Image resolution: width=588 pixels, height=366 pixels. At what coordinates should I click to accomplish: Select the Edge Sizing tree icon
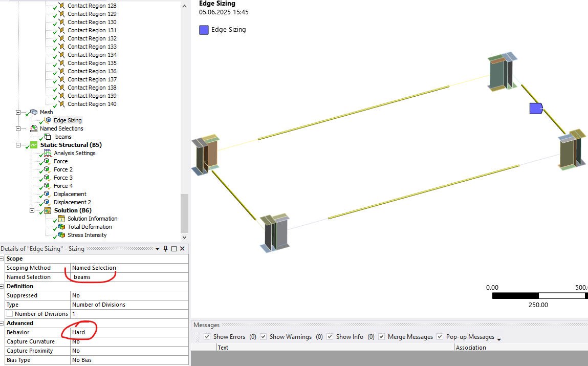[48, 120]
